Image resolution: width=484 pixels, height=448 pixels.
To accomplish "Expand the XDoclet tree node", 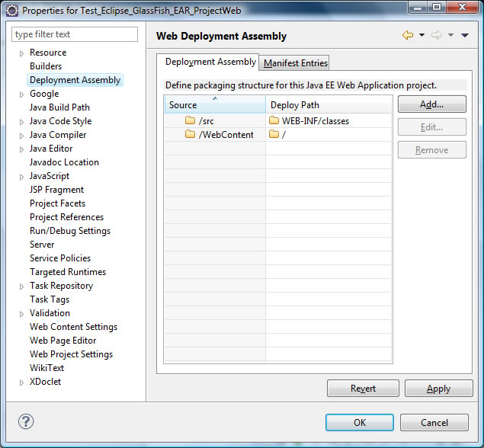I will point(21,382).
